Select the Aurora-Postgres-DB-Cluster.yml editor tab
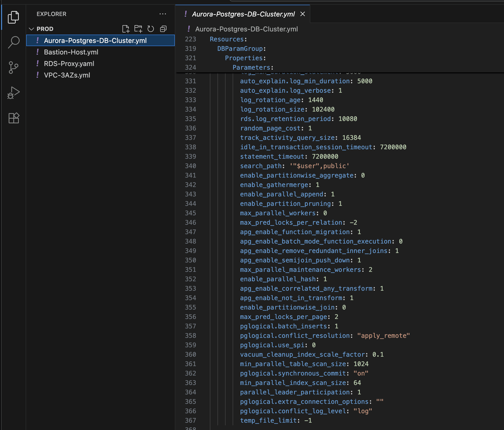 pyautogui.click(x=243, y=14)
